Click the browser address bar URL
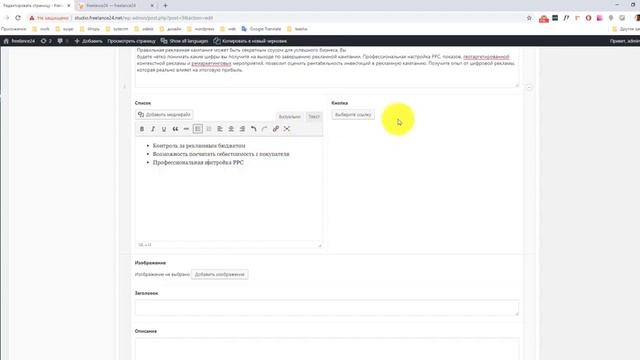This screenshot has height=360, width=640. (144, 18)
